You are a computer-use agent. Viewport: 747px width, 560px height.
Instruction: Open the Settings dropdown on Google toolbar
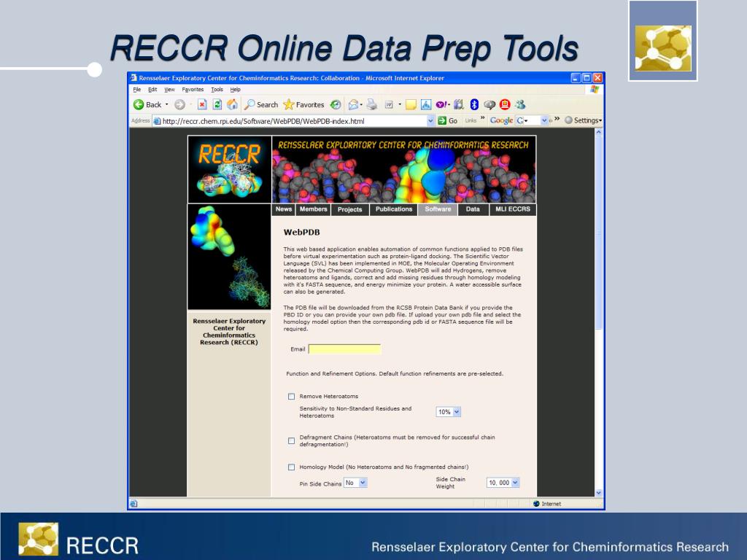point(583,120)
